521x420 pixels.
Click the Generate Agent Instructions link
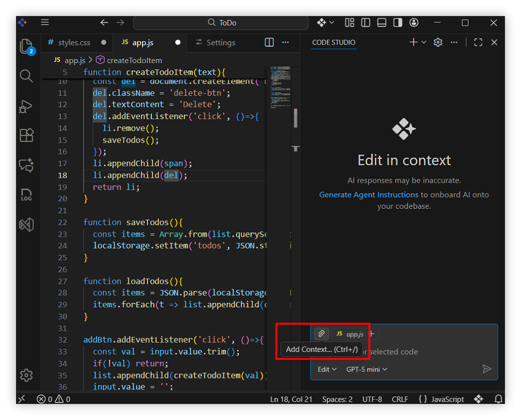369,195
